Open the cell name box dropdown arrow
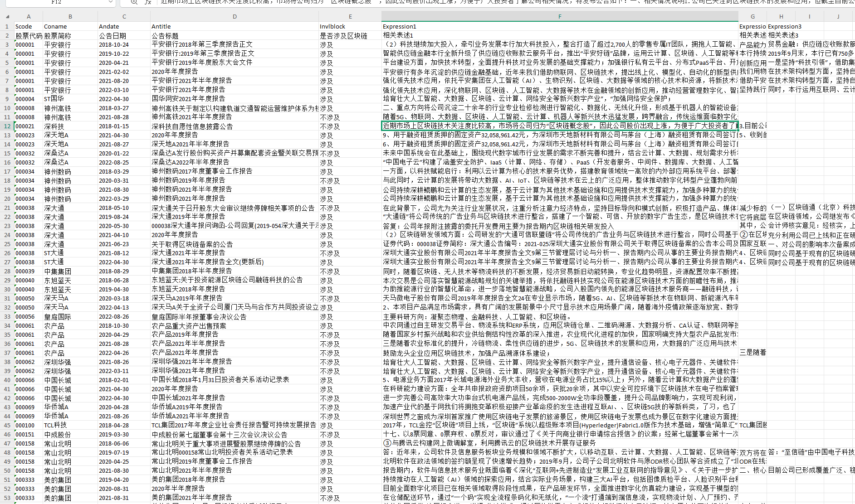855x504 pixels. pyautogui.click(x=111, y=2)
